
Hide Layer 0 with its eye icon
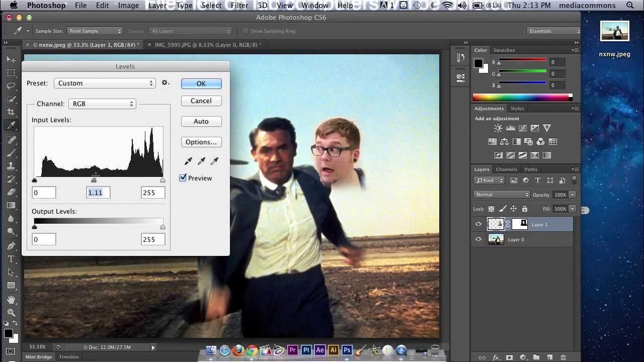point(478,239)
